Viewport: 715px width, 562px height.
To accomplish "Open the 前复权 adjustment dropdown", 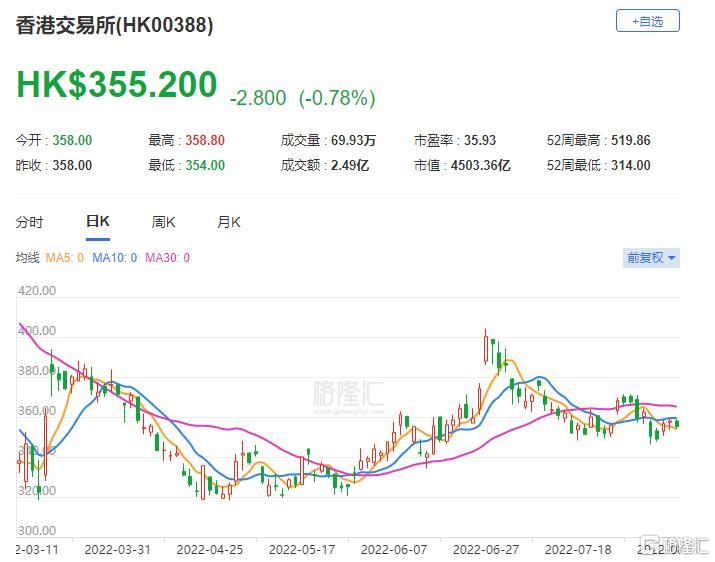I will [x=651, y=258].
